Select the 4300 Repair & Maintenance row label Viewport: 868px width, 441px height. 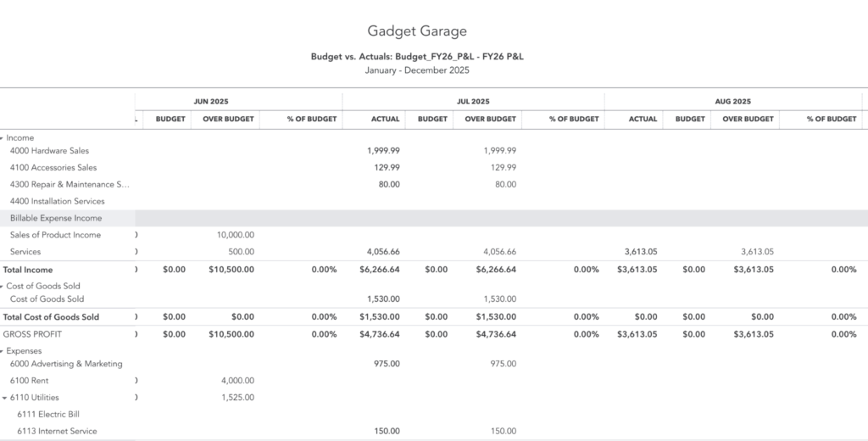point(70,185)
